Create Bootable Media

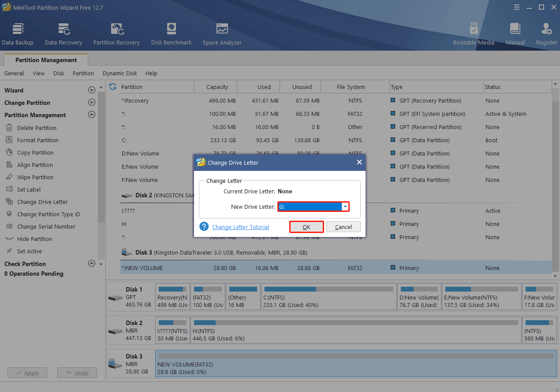[x=474, y=33]
